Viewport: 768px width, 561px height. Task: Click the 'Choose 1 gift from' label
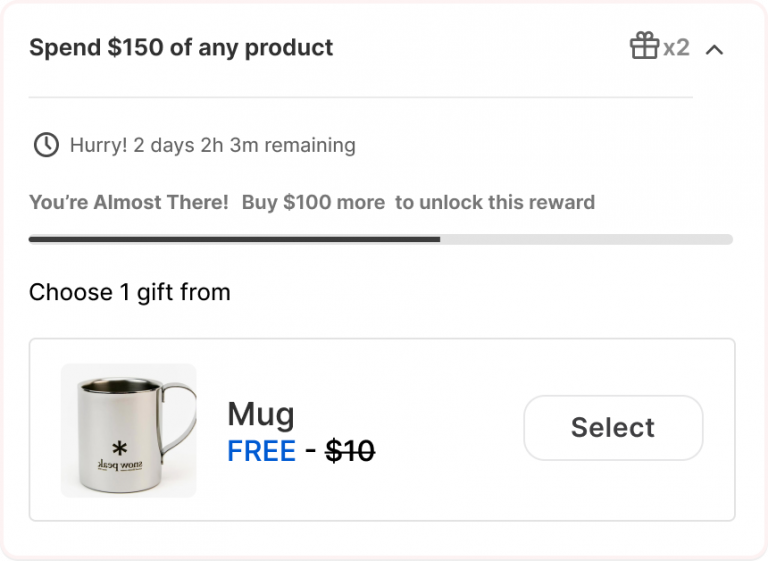click(130, 292)
